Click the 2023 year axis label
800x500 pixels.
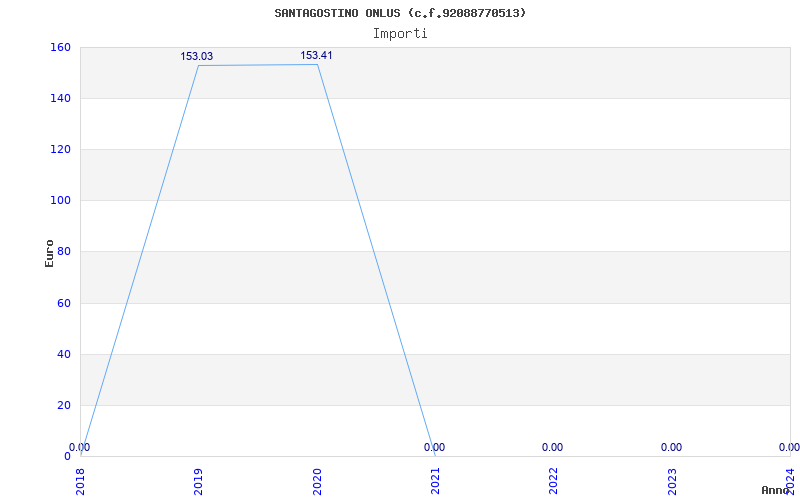coord(672,481)
